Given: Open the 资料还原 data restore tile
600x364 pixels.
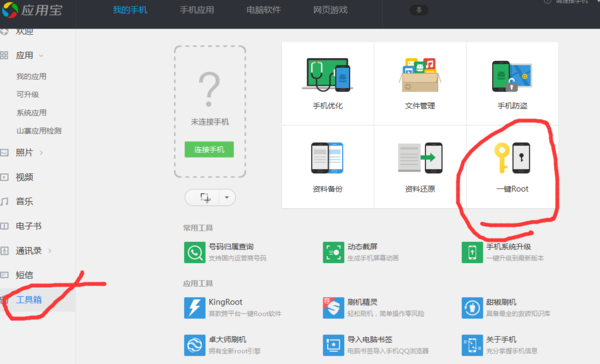Looking at the screenshot, I should 420,167.
